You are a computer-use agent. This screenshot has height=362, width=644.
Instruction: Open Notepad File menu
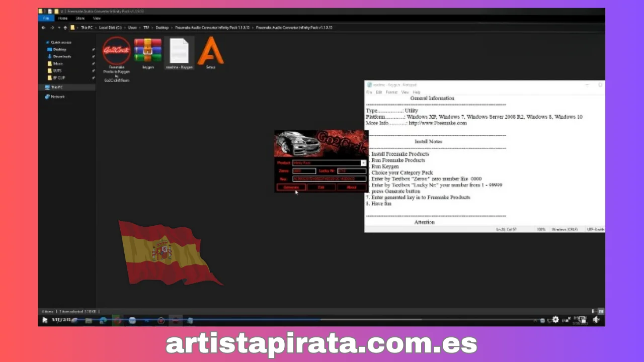pos(369,93)
